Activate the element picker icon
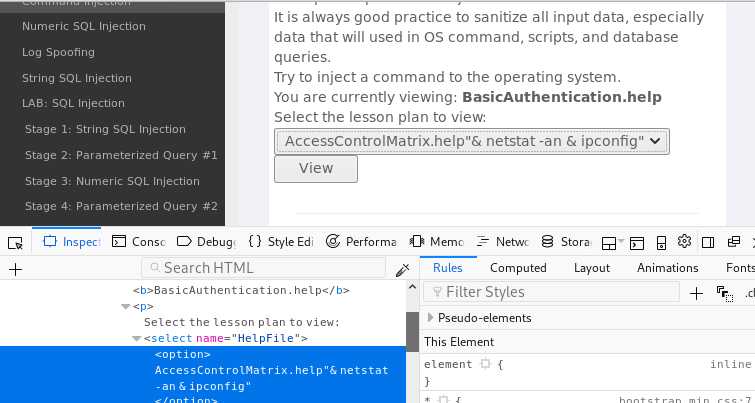Viewport: 755px width, 403px height. [x=15, y=243]
